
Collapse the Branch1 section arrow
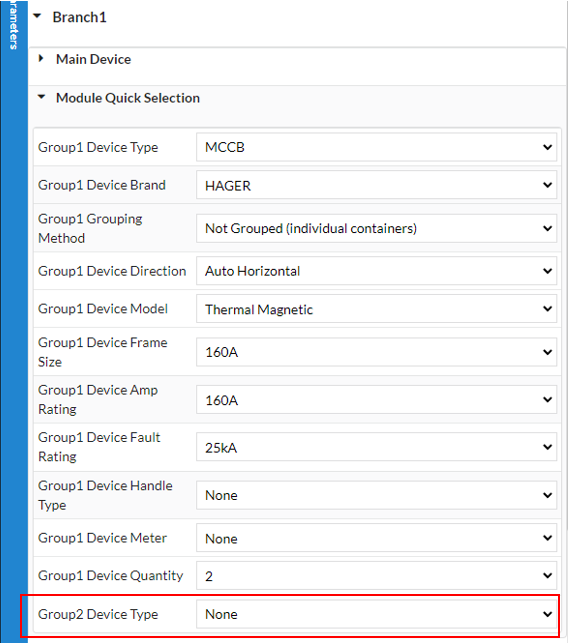tap(37, 16)
